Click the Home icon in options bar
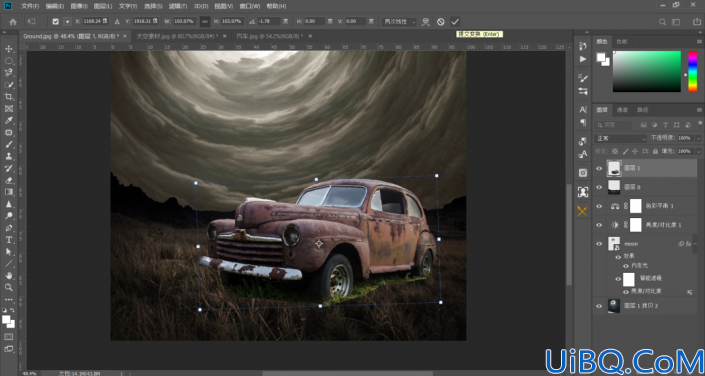705x376 pixels. [x=13, y=22]
